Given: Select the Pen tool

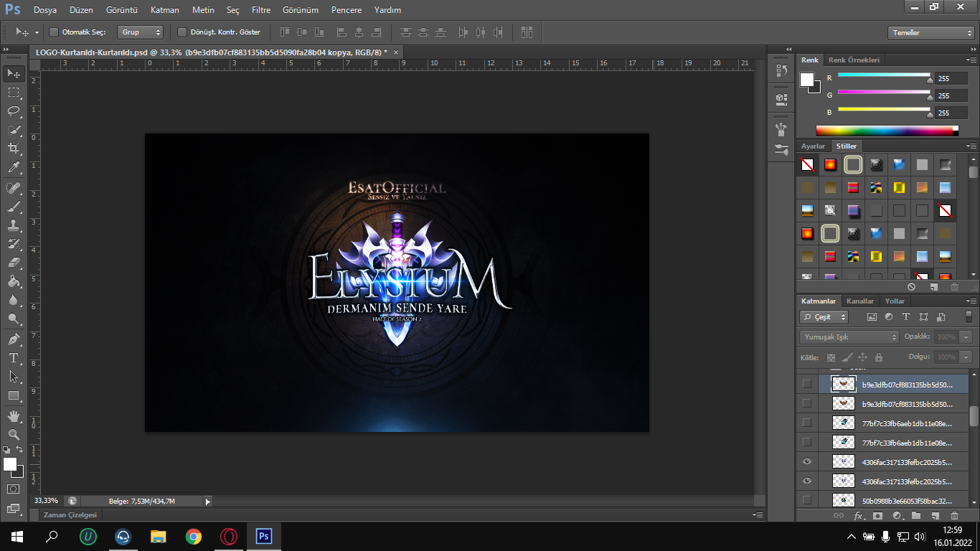Looking at the screenshot, I should point(14,339).
